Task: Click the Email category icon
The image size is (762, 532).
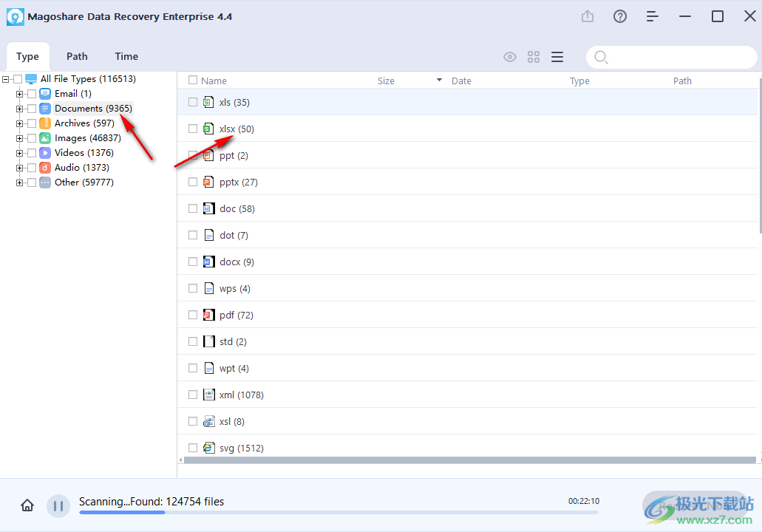Action: (45, 94)
